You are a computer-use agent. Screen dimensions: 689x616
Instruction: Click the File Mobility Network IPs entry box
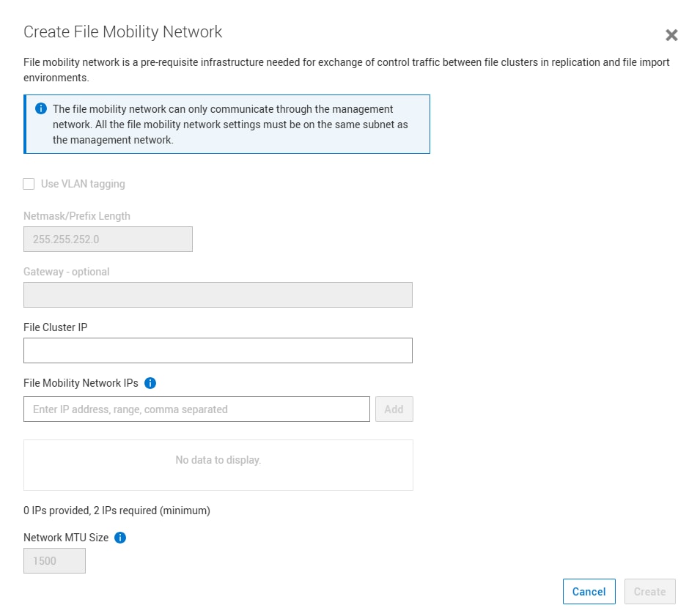pyautogui.click(x=197, y=409)
